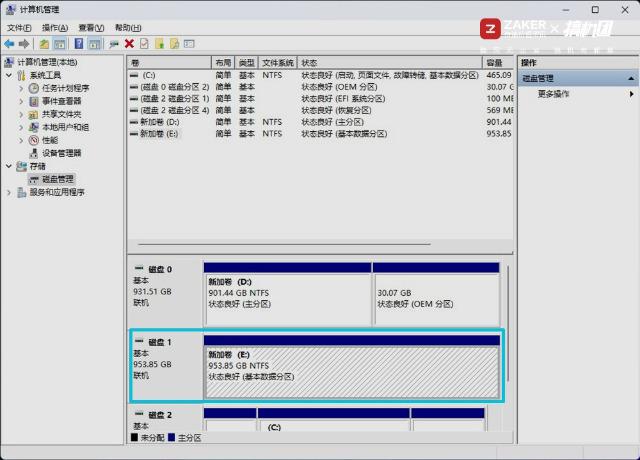The image size is (640, 460).
Task: Expand the 共享文件夹 node
Action: (x=21, y=114)
